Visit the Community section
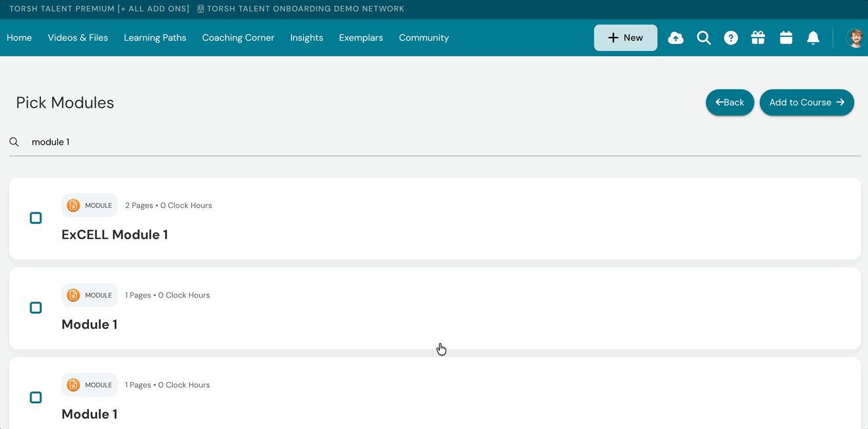 (424, 38)
